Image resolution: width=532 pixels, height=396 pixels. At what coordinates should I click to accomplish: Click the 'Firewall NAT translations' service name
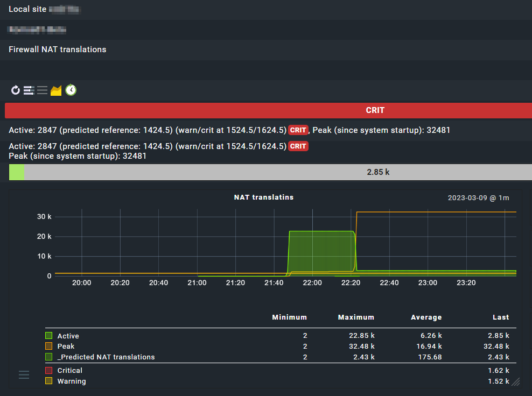pos(57,49)
